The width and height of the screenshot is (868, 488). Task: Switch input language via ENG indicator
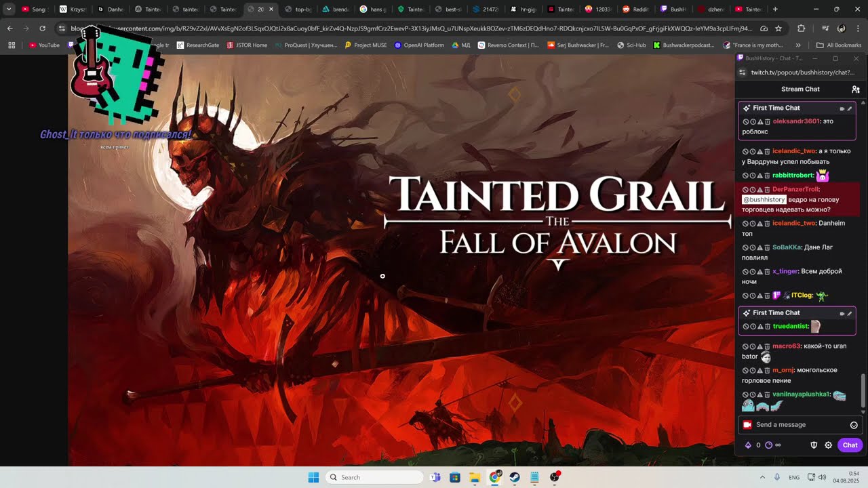pyautogui.click(x=793, y=478)
